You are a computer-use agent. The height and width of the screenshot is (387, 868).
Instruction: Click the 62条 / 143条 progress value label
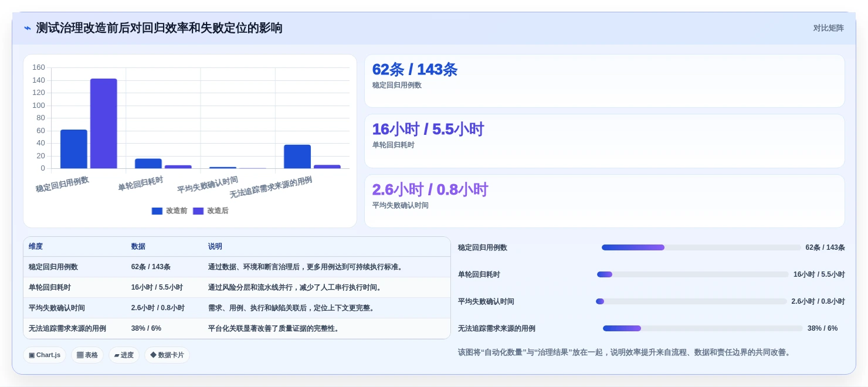(x=825, y=247)
